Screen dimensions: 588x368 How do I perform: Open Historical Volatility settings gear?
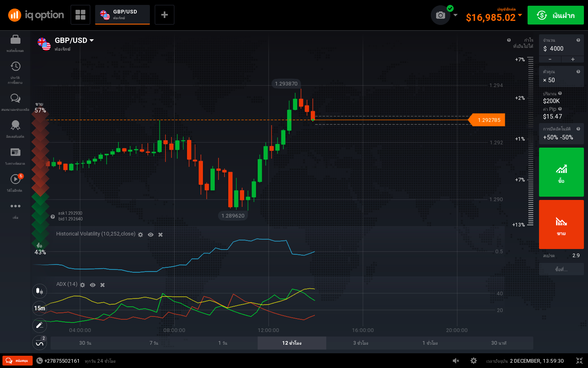[140, 235]
